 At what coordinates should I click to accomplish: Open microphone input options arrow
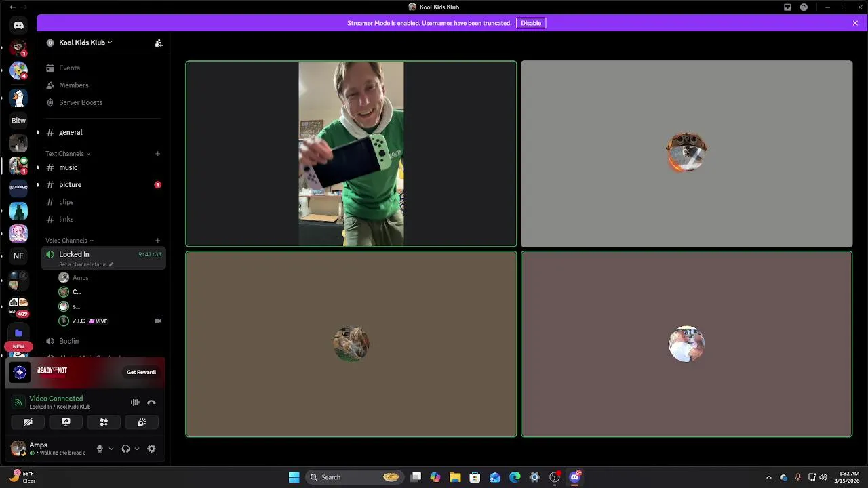click(x=111, y=449)
